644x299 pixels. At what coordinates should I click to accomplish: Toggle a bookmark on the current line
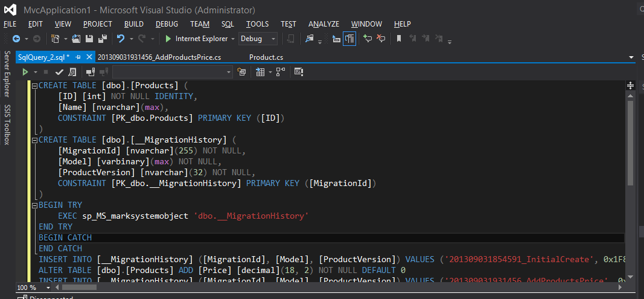click(x=399, y=39)
